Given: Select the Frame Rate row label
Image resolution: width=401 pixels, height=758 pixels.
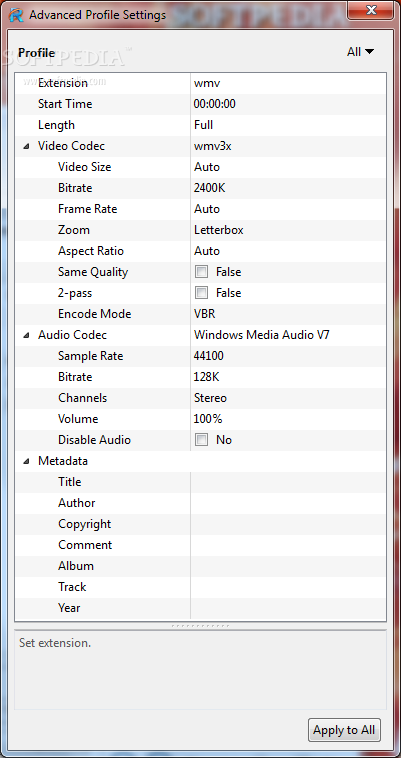Looking at the screenshot, I should point(87,209).
